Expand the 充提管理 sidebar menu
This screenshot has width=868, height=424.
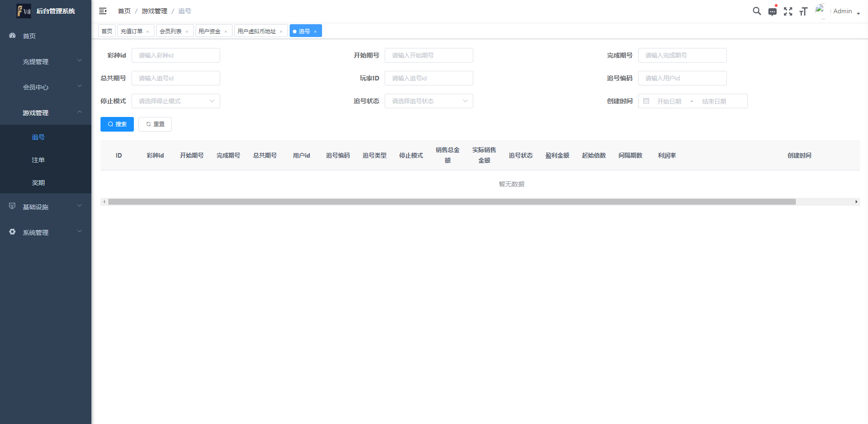(x=46, y=62)
